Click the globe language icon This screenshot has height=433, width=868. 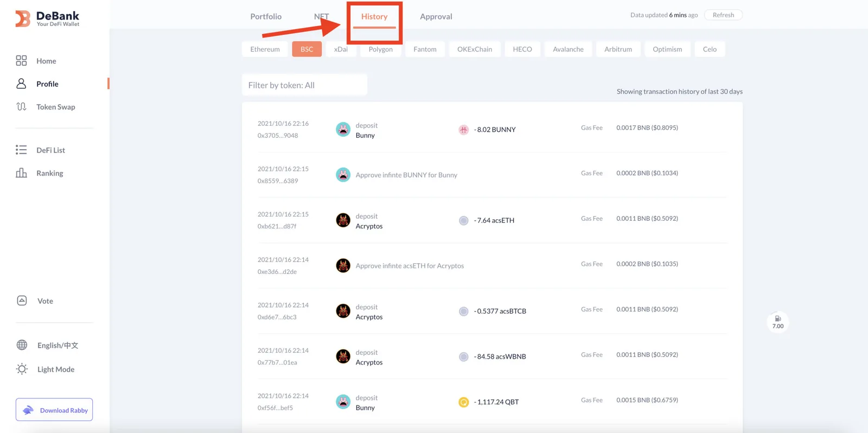[22, 345]
